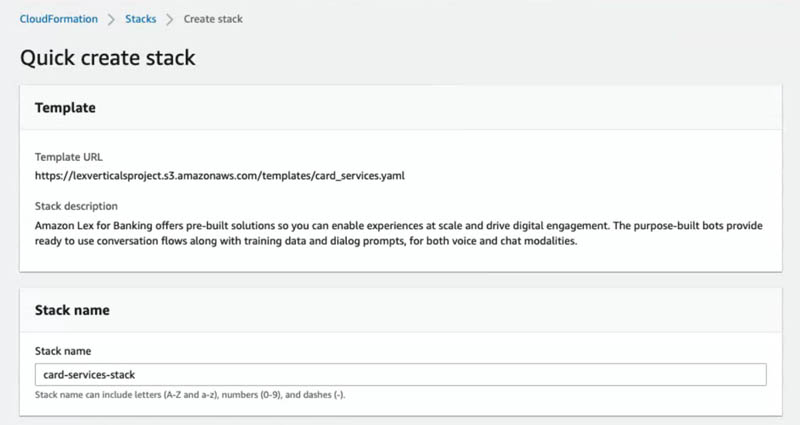Click 'https://lexverticalsproject' start of template URL
This screenshot has width=800, height=425.
click(96, 176)
